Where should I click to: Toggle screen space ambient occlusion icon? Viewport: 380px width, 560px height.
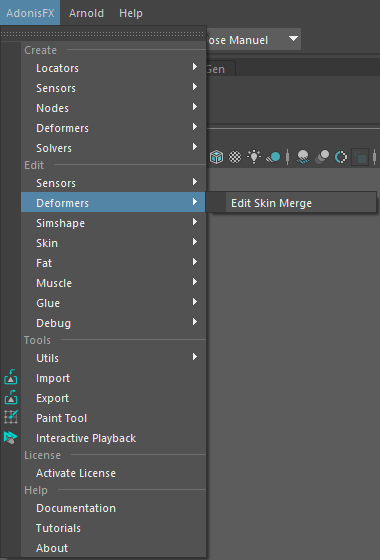coord(303,157)
